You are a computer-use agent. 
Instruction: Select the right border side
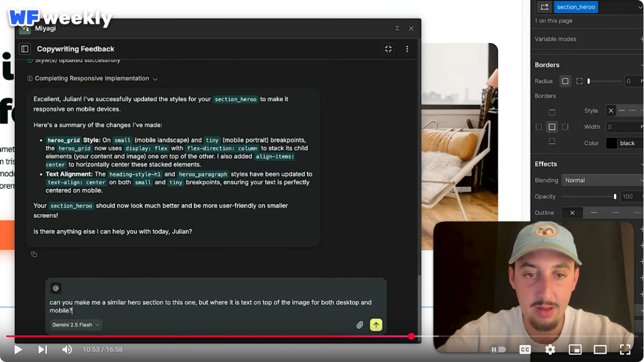click(x=565, y=127)
